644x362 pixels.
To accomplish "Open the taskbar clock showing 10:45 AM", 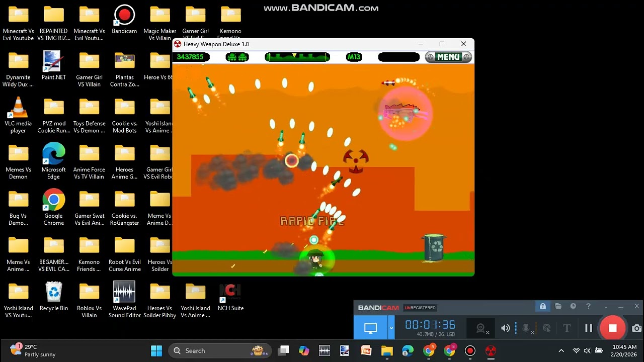I will click(624, 350).
